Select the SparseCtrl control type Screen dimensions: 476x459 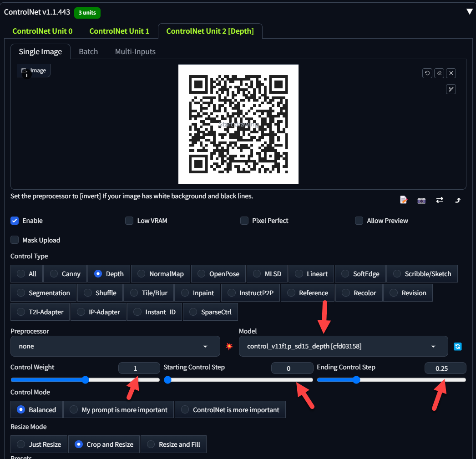pyautogui.click(x=210, y=312)
